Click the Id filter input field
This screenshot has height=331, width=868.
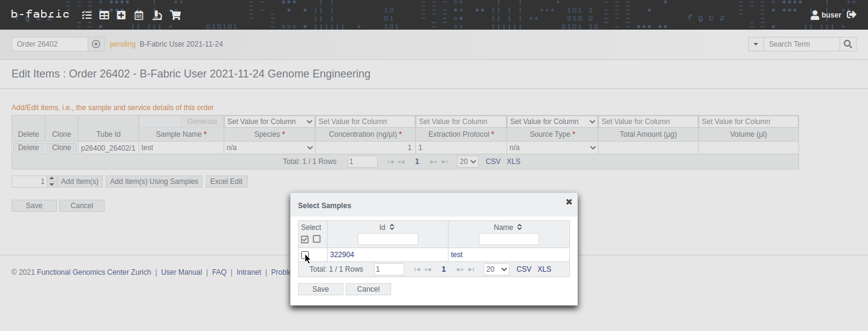click(387, 239)
